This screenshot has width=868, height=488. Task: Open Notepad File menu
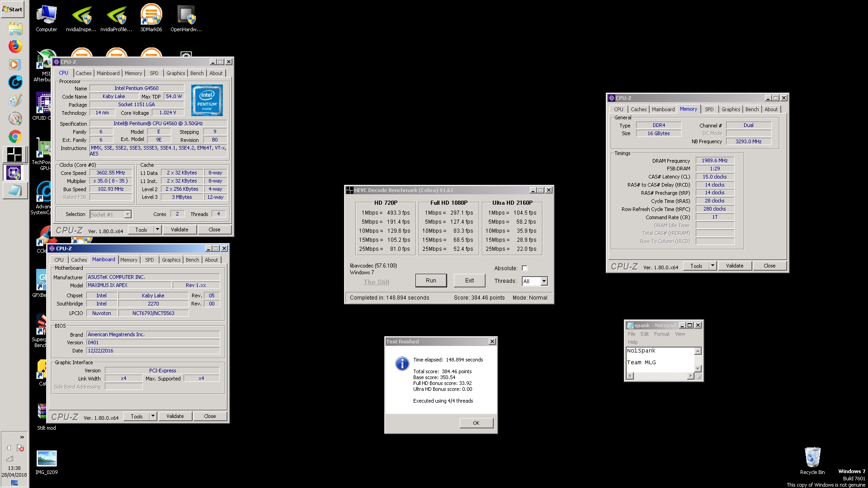pyautogui.click(x=632, y=334)
